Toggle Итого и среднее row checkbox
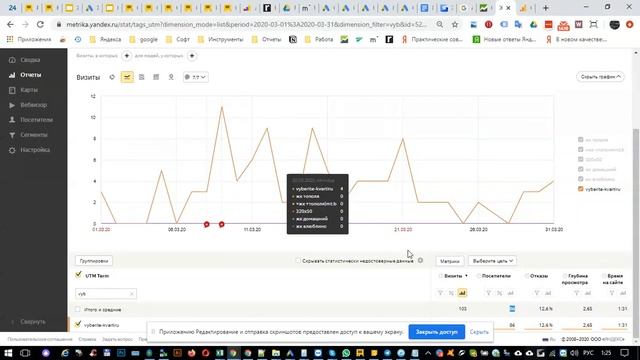The image size is (640, 360). [78, 309]
